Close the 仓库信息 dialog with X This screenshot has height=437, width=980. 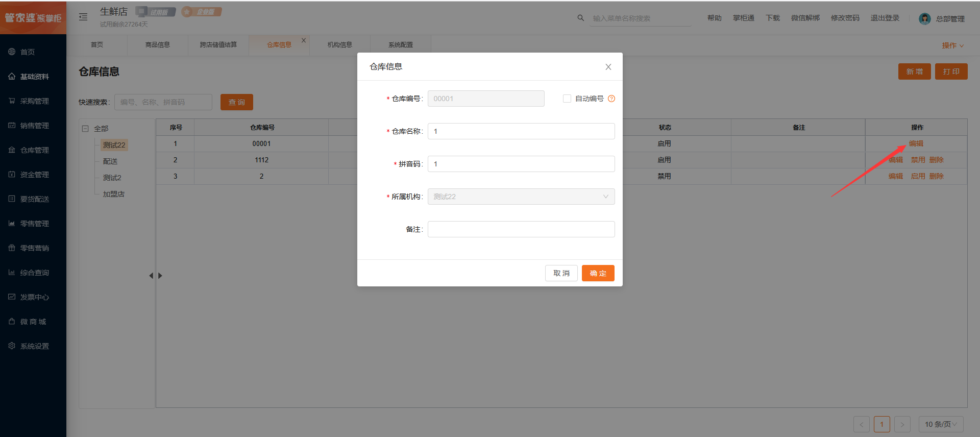608,67
